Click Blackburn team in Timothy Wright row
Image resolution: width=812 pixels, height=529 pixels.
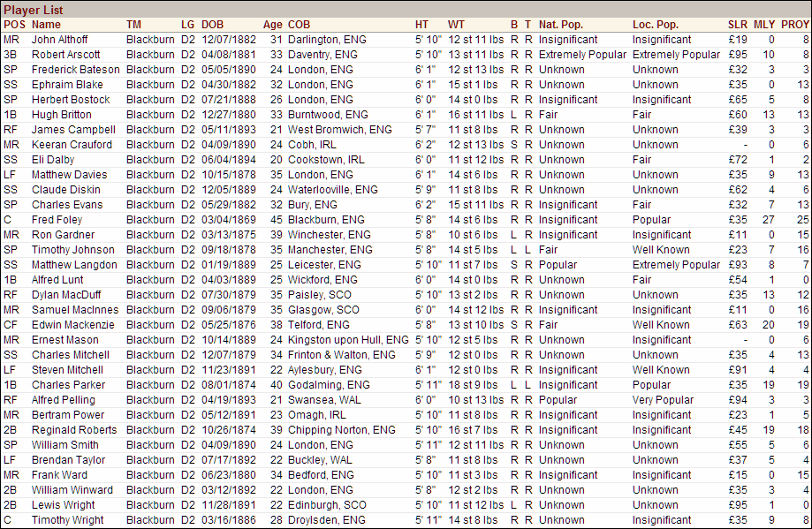(x=150, y=519)
